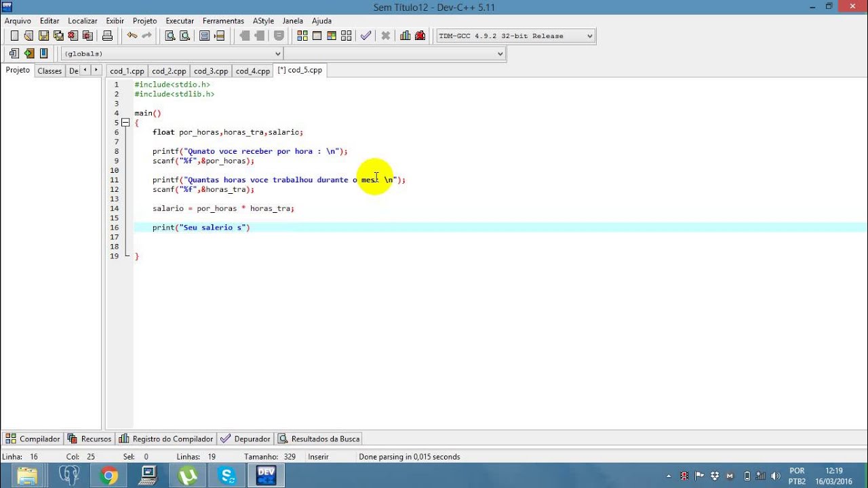Click the code line 'salario = por_horas * horas_tra;'

tap(223, 209)
